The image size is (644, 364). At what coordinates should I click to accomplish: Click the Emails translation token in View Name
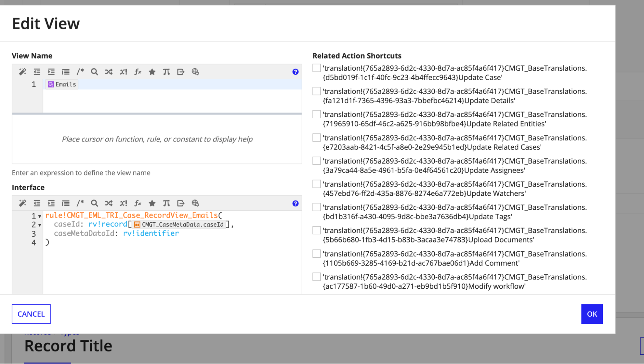point(62,84)
